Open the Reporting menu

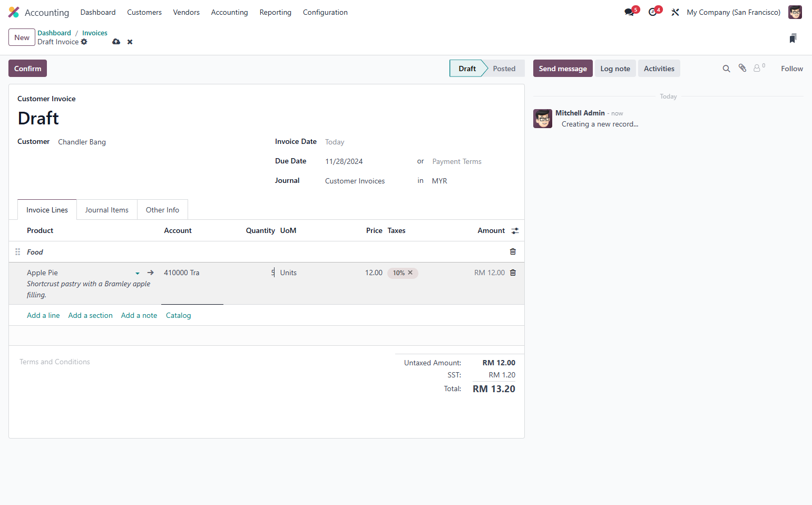tap(276, 12)
